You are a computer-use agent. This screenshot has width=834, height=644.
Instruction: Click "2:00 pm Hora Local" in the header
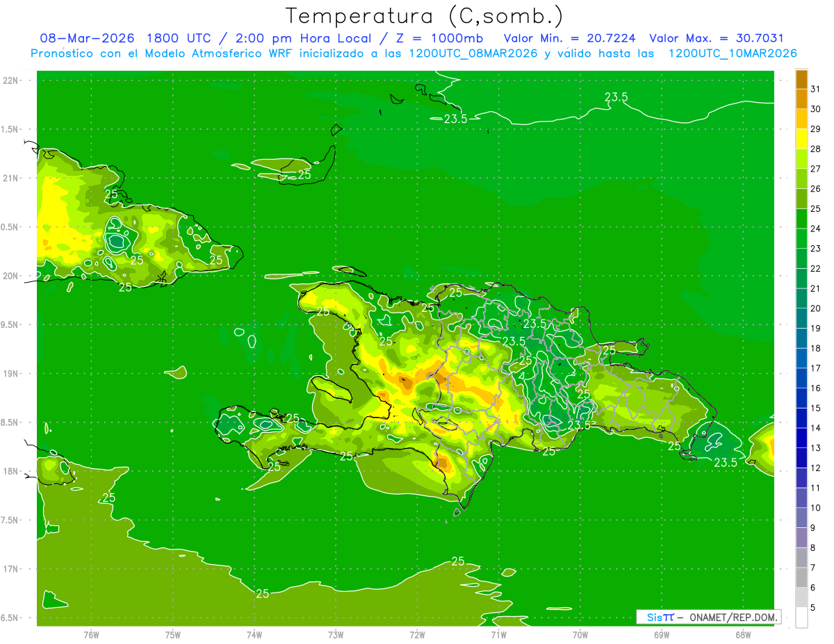[x=303, y=38]
